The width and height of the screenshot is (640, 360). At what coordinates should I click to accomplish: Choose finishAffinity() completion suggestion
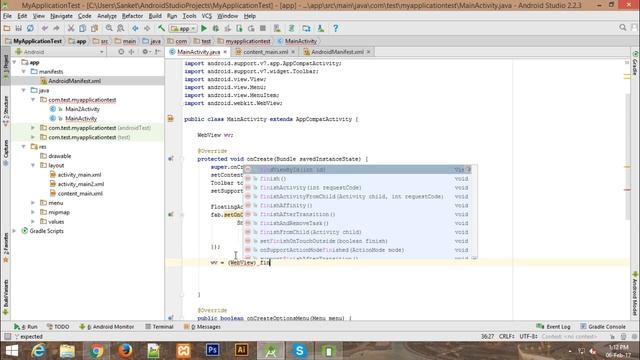(x=357, y=205)
